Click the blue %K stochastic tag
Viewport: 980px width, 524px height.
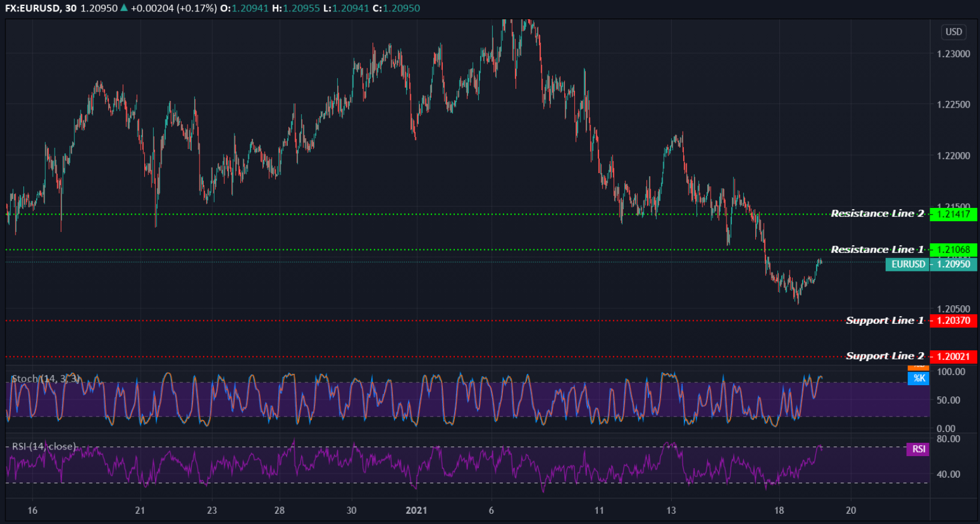(x=918, y=378)
